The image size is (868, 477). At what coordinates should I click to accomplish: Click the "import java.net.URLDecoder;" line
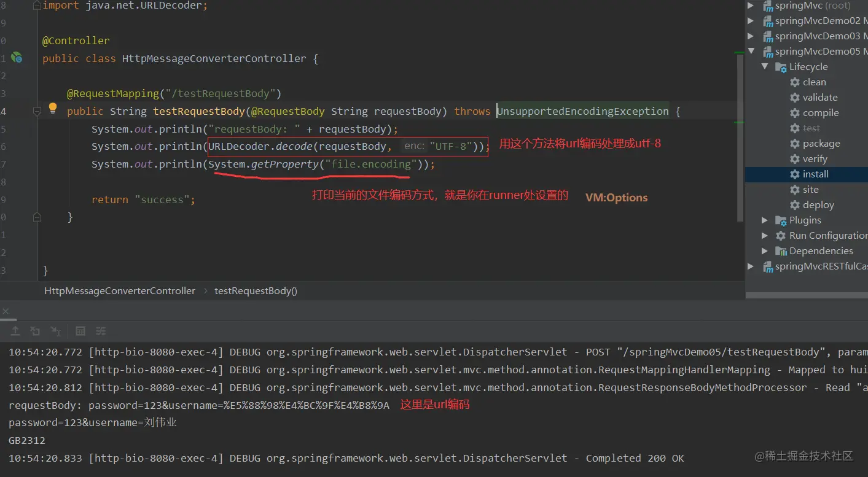tap(125, 6)
